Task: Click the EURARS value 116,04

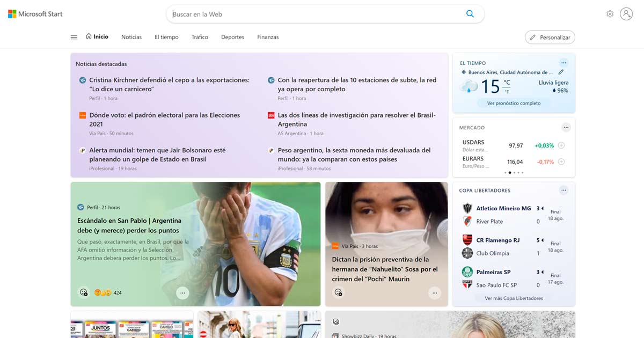Action: [x=515, y=161]
